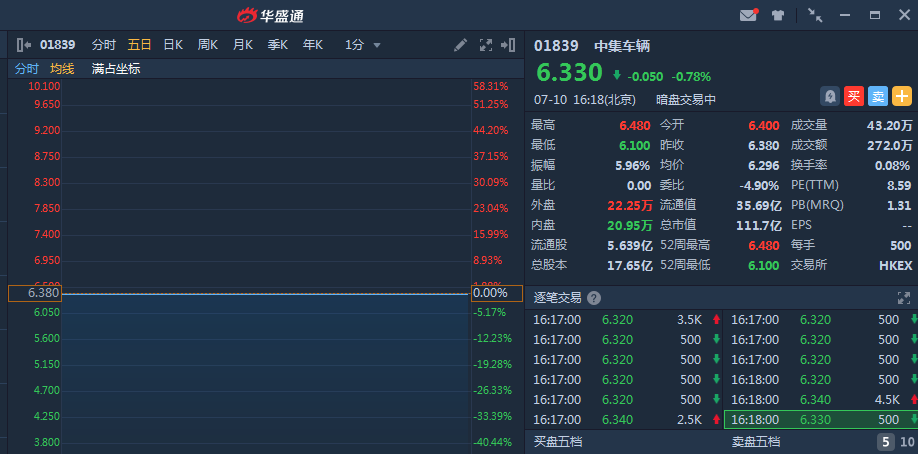This screenshot has width=918, height=454.
Task: Collapse right panel arrow icon
Action: [x=508, y=45]
